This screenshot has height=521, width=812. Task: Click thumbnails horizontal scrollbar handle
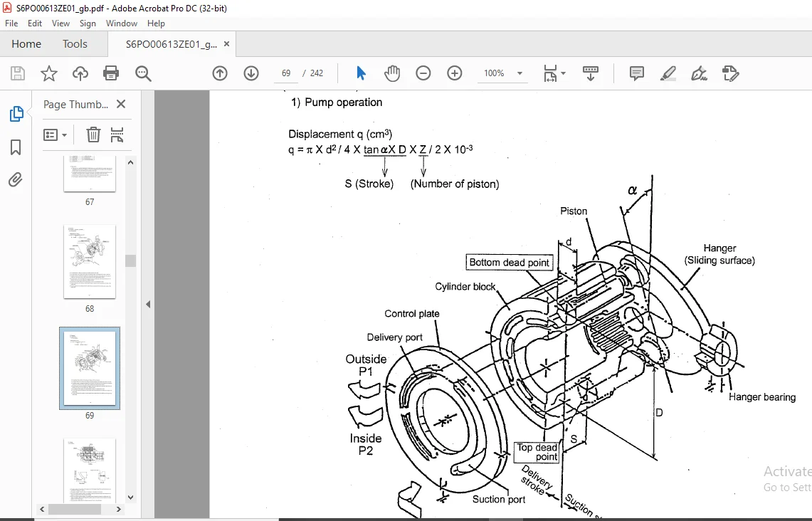[75, 509]
